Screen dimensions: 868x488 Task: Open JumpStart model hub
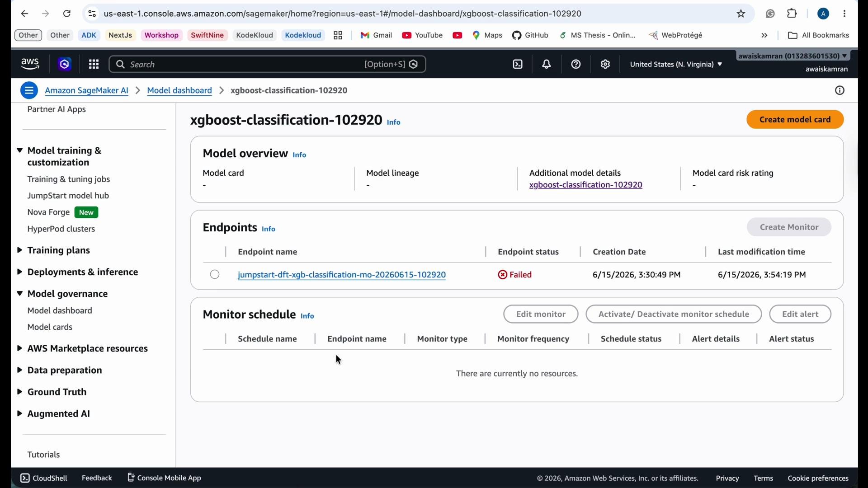tap(68, 196)
